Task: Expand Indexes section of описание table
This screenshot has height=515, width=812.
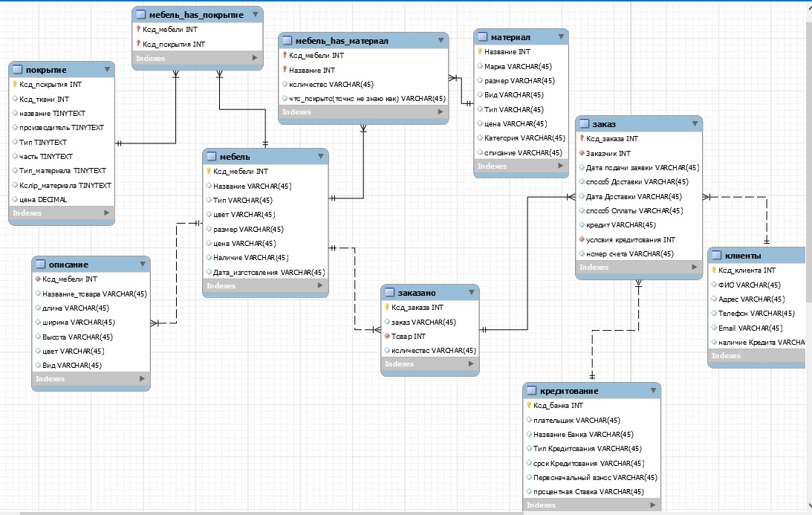Action: pos(142,379)
